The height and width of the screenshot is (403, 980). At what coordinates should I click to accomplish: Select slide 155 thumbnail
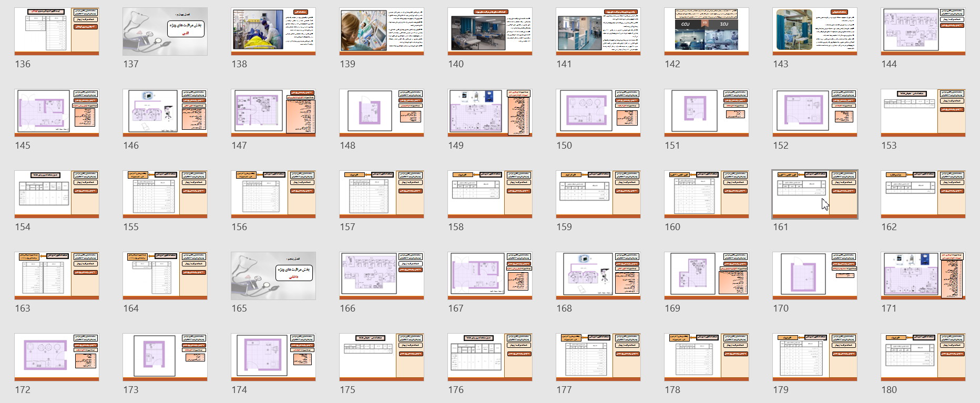pyautogui.click(x=165, y=194)
